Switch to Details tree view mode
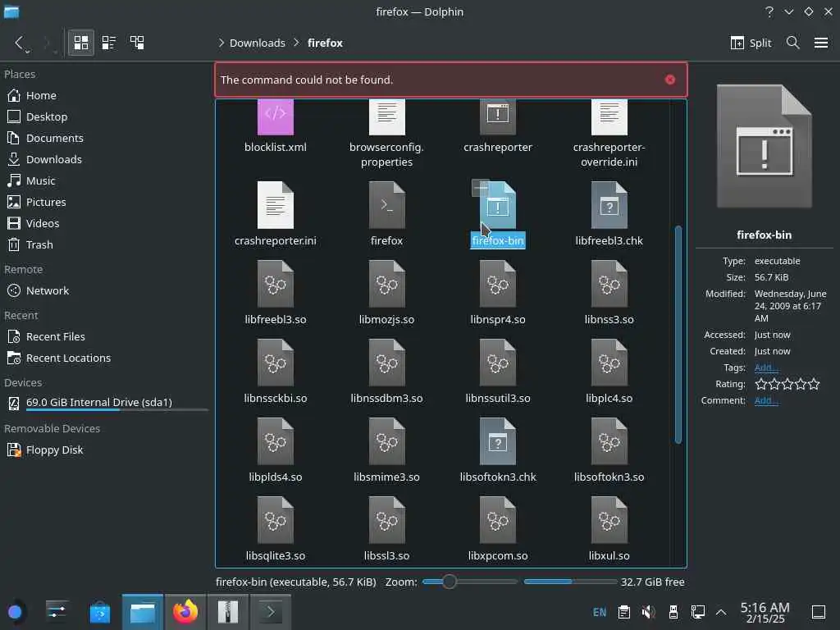 137,43
